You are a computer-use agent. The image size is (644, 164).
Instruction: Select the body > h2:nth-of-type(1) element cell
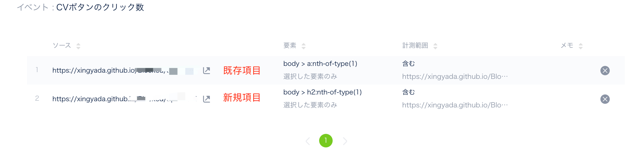pos(322,92)
